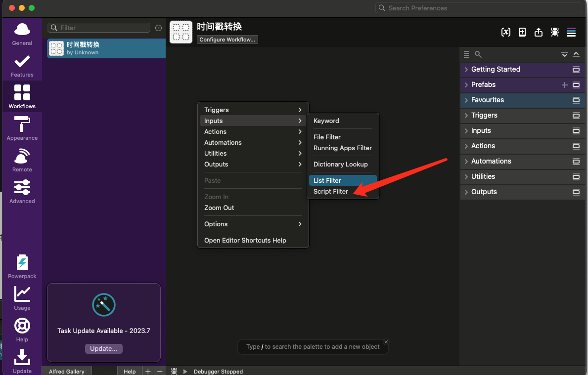The image size is (588, 375).
Task: Open the Help section in sidebar
Action: [x=22, y=330]
